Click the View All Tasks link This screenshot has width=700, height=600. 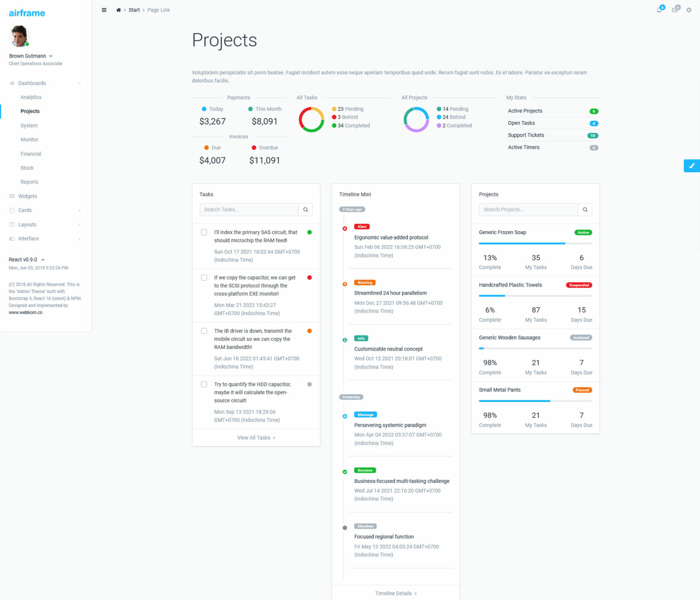(x=256, y=437)
